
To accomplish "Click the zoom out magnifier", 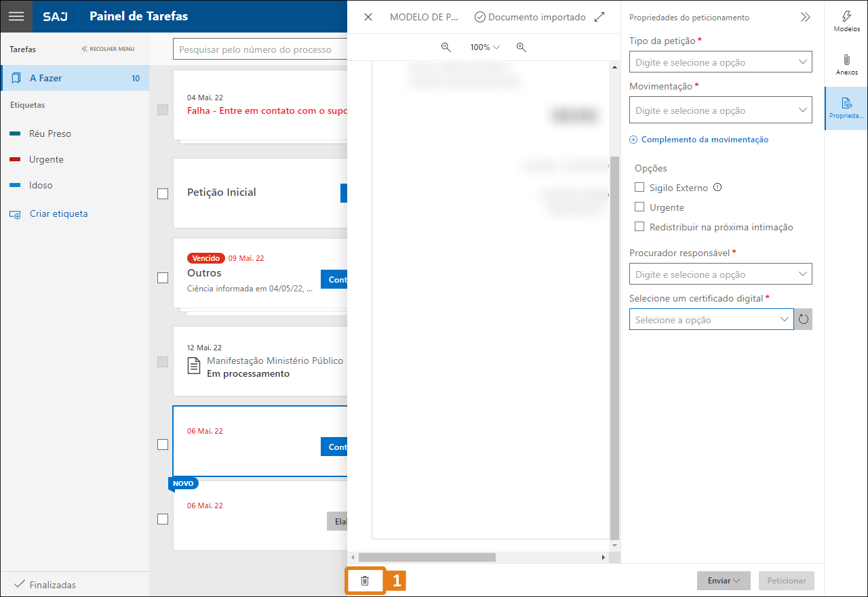I will tap(446, 47).
